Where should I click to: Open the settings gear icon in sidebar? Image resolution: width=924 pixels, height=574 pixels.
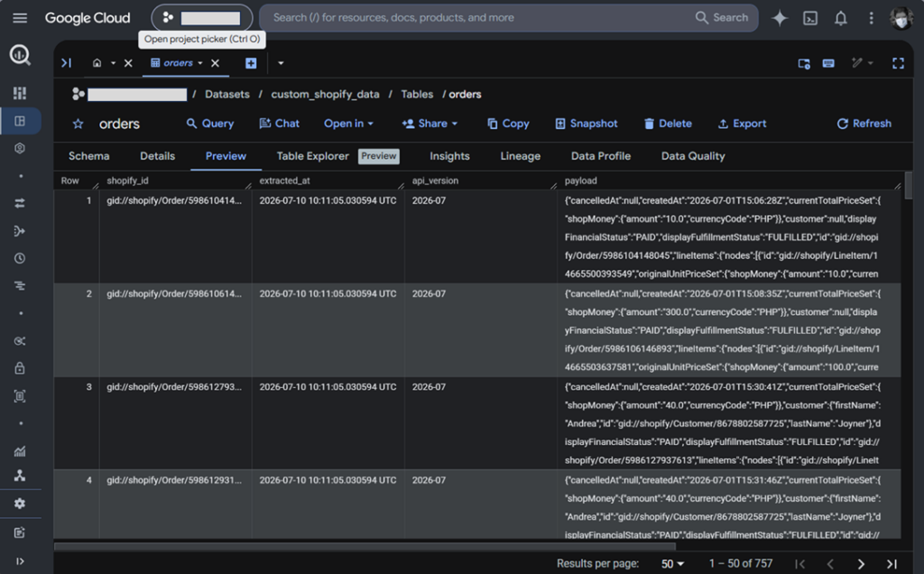click(x=20, y=504)
